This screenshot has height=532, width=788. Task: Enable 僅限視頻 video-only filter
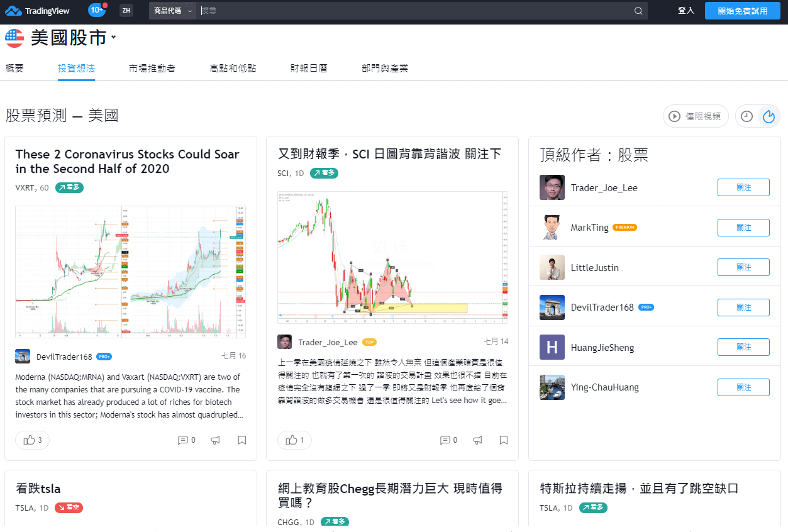pyautogui.click(x=695, y=116)
